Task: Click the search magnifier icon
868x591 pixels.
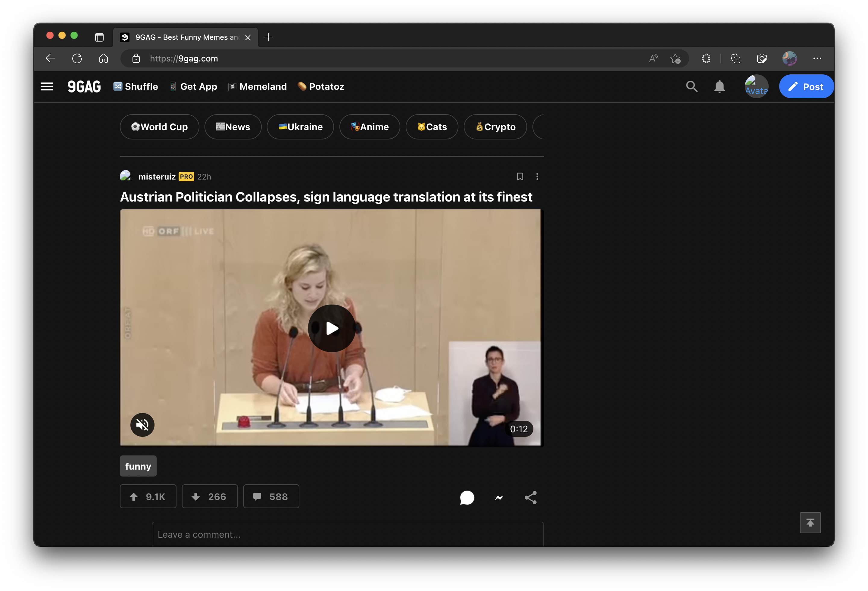Action: 691,87
